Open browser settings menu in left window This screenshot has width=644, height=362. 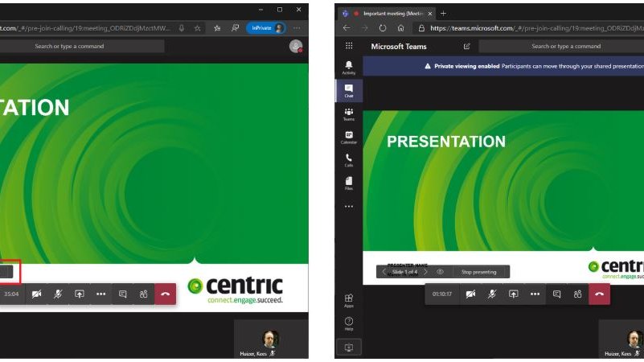[x=297, y=28]
